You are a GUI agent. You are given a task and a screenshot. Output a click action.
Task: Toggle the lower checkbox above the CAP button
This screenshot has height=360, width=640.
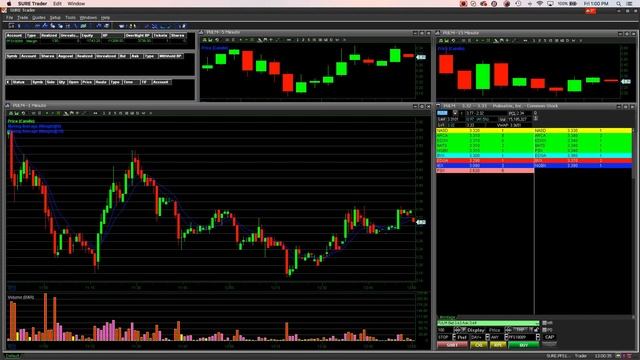(x=544, y=330)
